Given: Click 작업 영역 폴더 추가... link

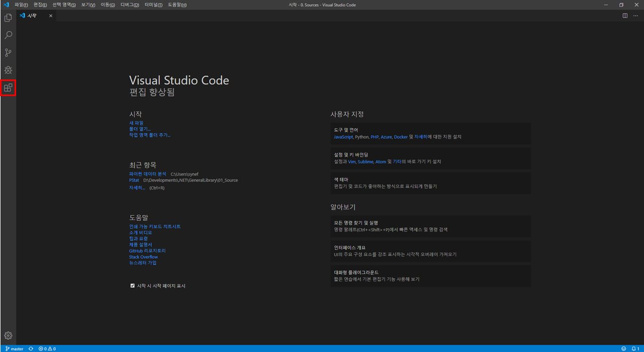Looking at the screenshot, I should (150, 135).
